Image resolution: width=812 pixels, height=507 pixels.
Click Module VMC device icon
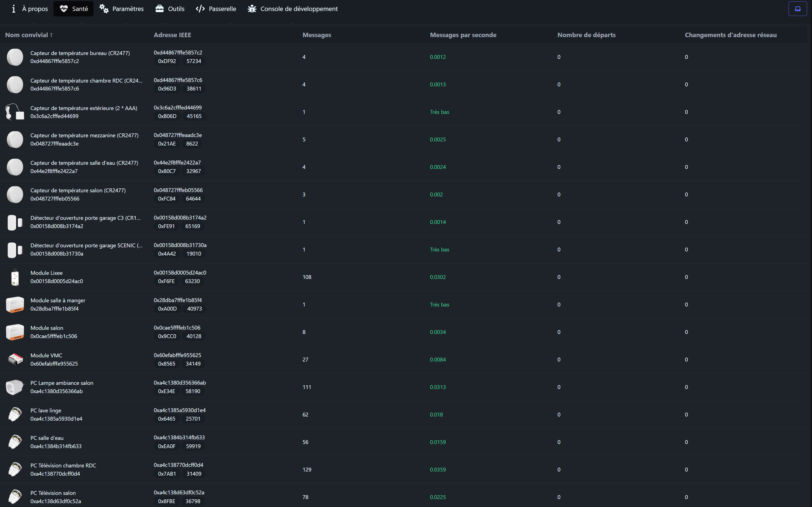[x=15, y=360]
